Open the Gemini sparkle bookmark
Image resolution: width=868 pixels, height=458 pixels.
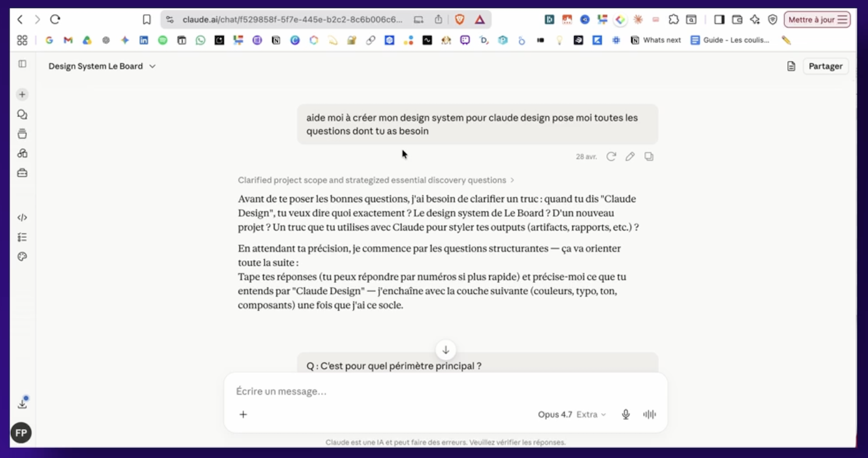[125, 40]
